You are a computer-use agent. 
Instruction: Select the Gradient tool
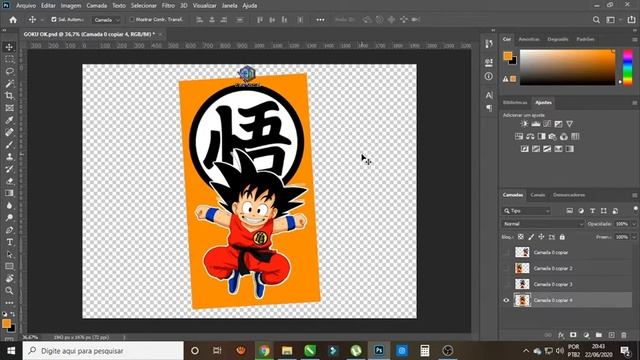coord(9,193)
